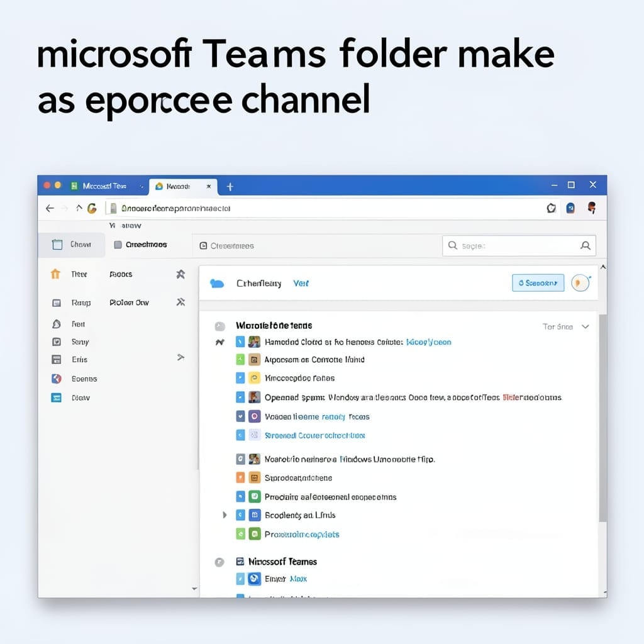Open the Prowdoimeopdets link
Screen dimensions: 644x644
[302, 535]
